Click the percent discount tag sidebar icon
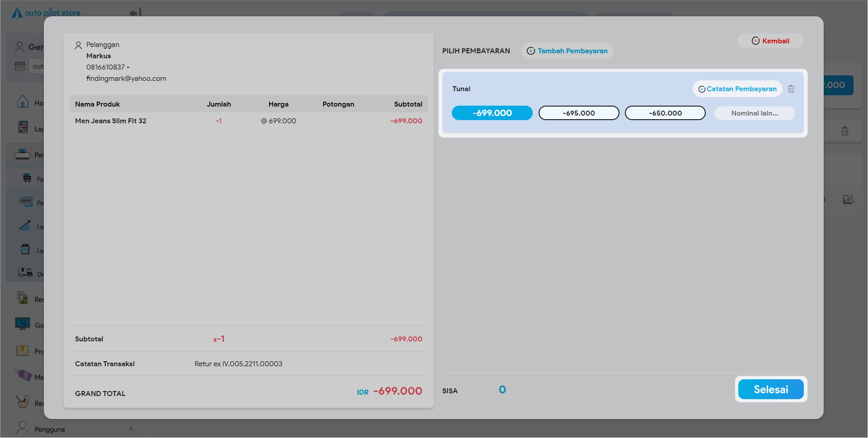Screen dimensions: 868x438 (23, 375)
